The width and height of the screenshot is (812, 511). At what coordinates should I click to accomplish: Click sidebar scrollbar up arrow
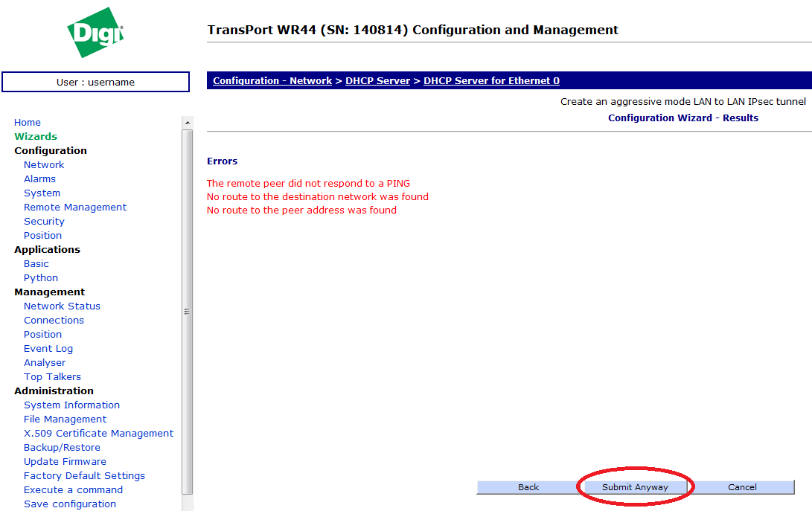click(188, 123)
